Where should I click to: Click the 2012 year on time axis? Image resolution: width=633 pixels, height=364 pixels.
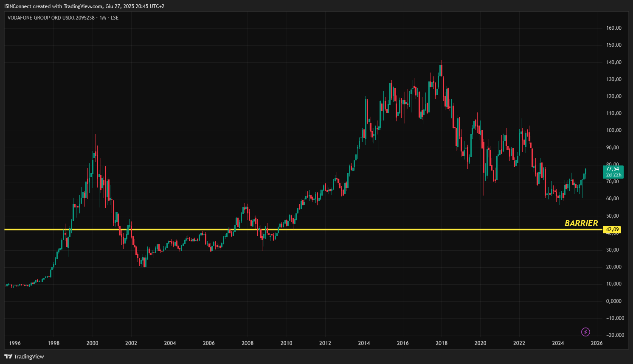[x=325, y=343]
